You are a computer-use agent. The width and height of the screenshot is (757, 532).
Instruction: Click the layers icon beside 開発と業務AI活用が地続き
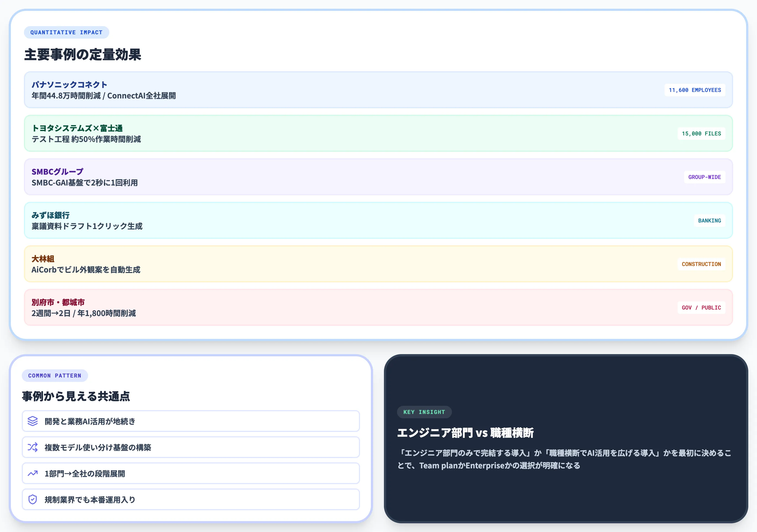coord(33,421)
